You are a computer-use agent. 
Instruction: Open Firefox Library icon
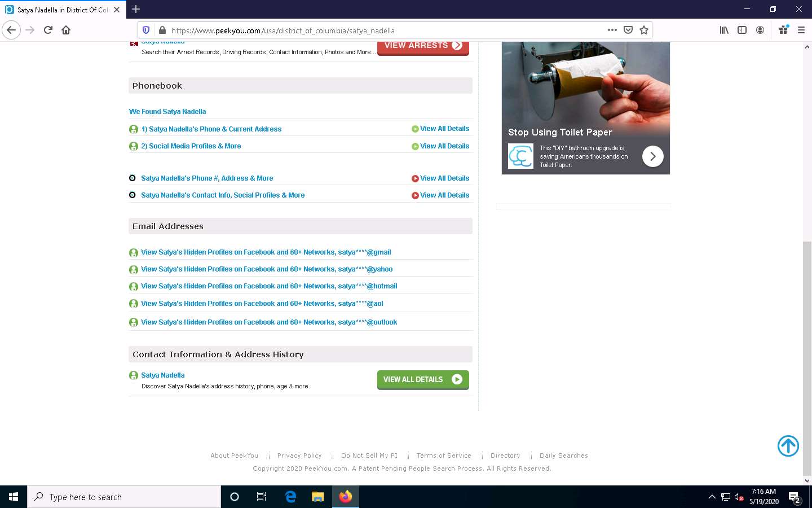pos(724,30)
